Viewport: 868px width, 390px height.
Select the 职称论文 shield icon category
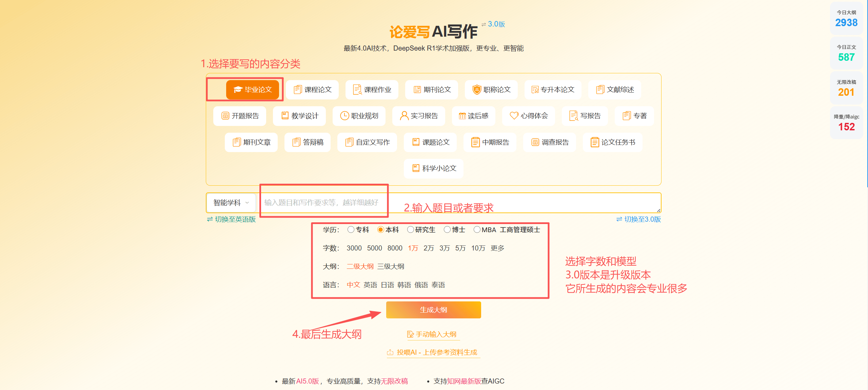point(491,90)
